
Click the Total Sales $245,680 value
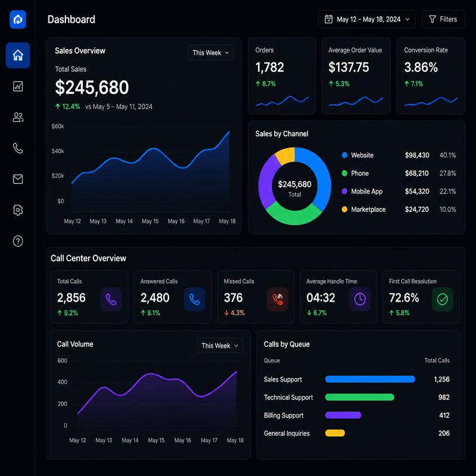(x=92, y=87)
